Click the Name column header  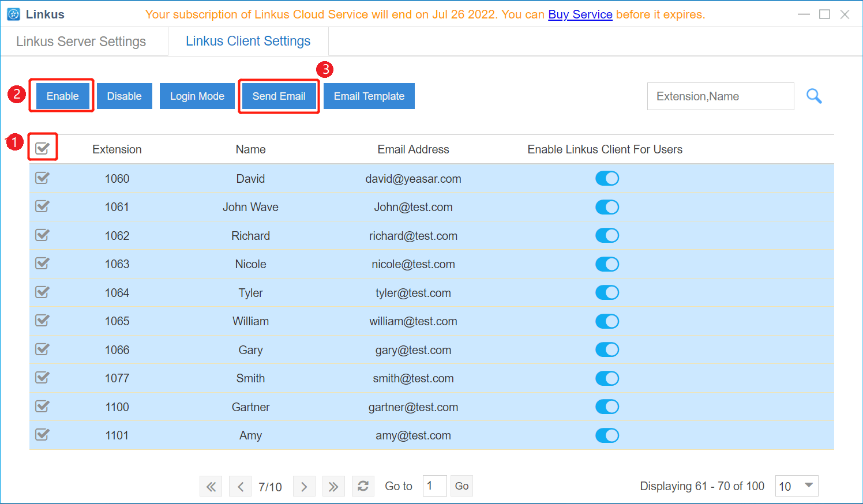coord(250,149)
